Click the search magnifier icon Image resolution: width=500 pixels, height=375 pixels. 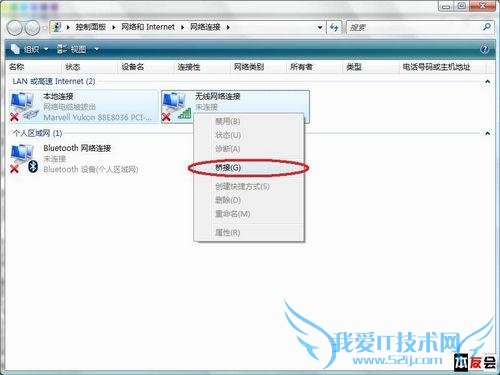tap(487, 27)
